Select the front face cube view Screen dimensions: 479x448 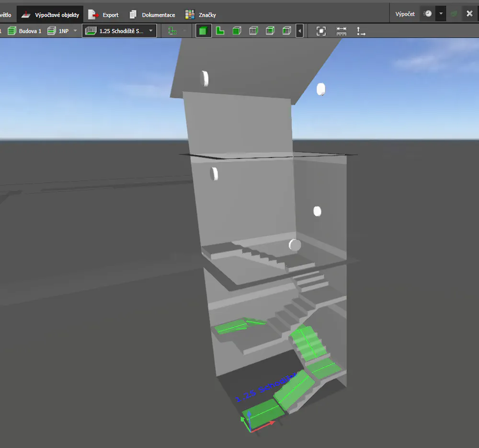point(237,31)
